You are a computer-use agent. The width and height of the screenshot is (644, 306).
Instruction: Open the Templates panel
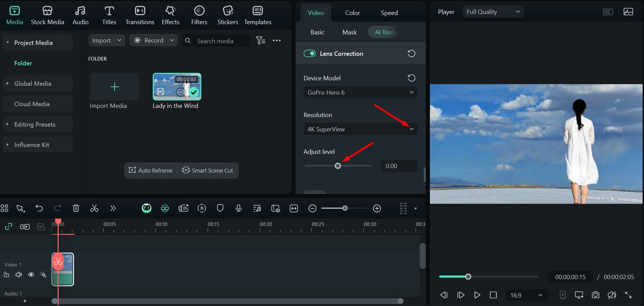click(x=258, y=16)
